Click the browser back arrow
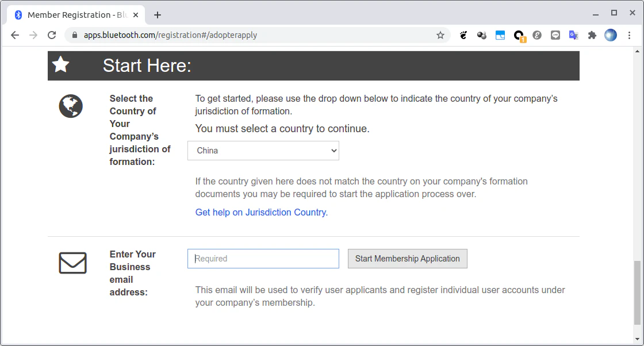The image size is (644, 346). 15,35
